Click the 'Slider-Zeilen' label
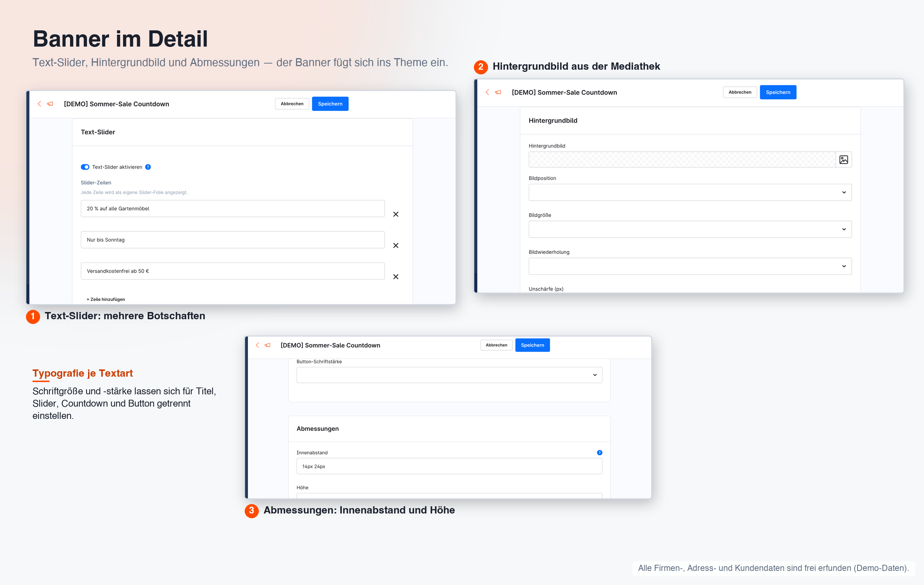This screenshot has height=585, width=924. pos(96,183)
